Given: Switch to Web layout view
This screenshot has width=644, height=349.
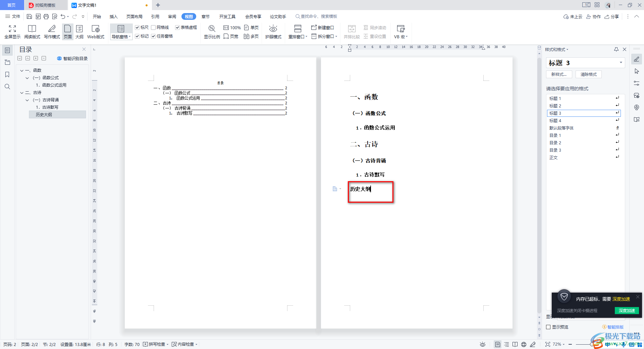Looking at the screenshot, I should [x=96, y=32].
